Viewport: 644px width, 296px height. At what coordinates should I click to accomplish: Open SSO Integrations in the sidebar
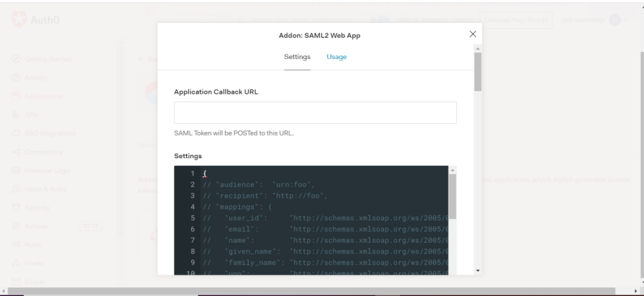[49, 133]
